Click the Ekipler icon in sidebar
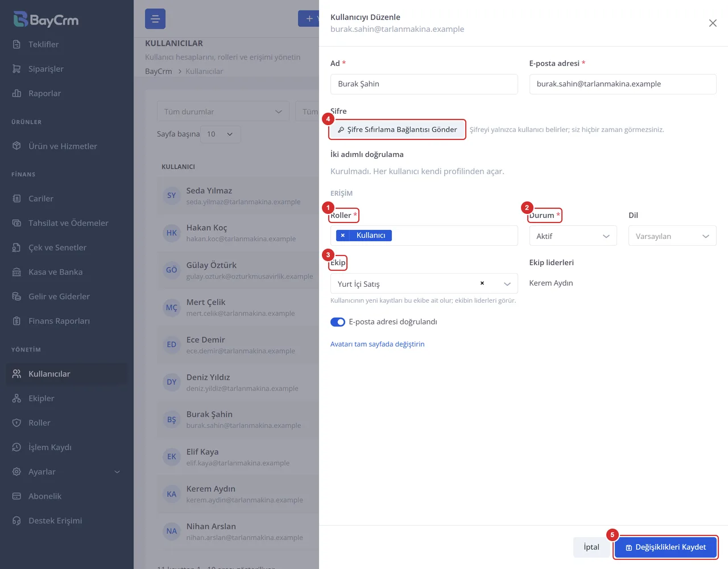 point(16,398)
